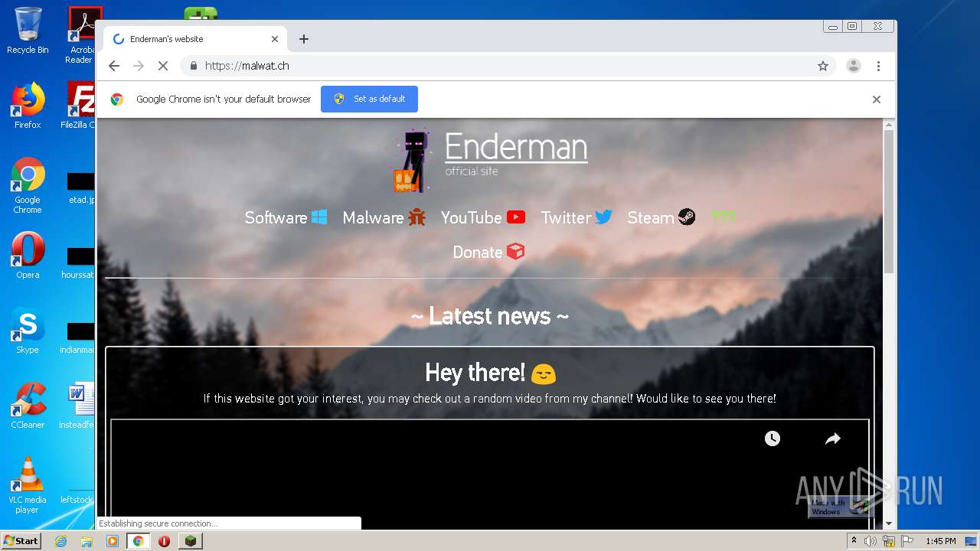Open the Chrome profile avatar
This screenshot has width=980, height=551.
(854, 66)
